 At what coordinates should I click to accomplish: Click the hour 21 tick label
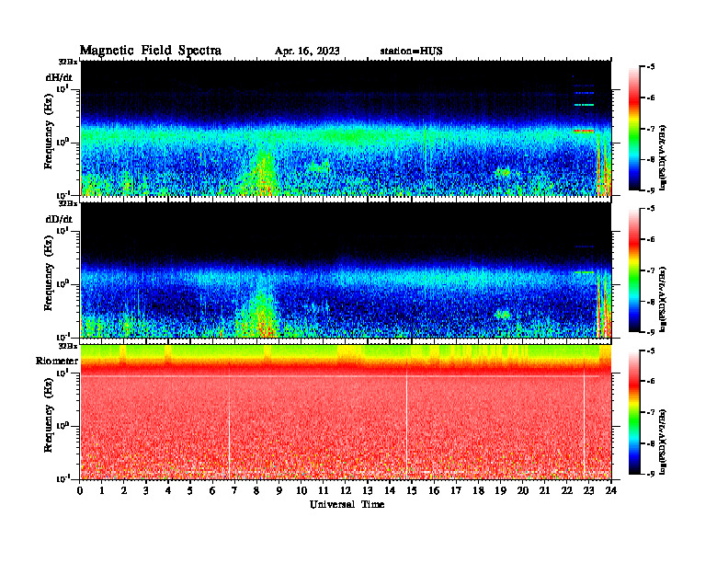(x=544, y=490)
